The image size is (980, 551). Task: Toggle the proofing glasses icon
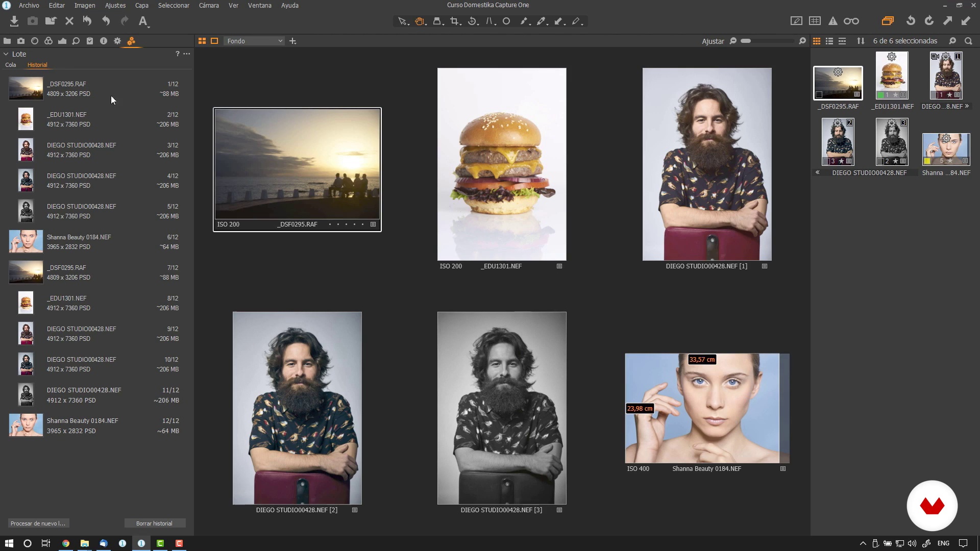point(851,21)
